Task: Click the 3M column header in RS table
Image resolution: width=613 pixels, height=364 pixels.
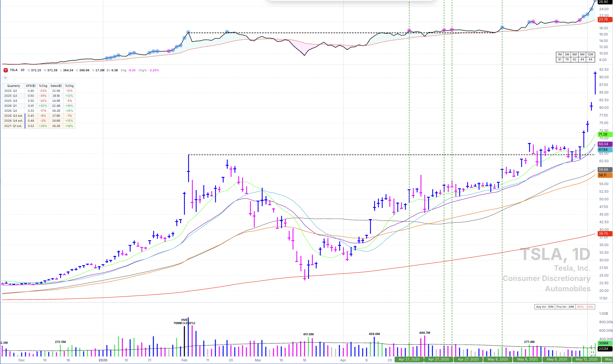Action: pos(567,55)
